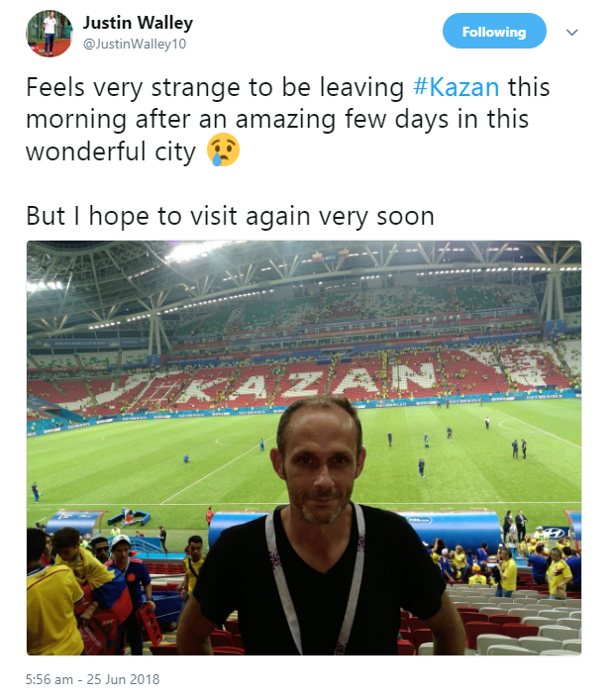The image size is (615, 700).
Task: Open Justin Walley's round profile avatar
Action: pyautogui.click(x=50, y=34)
